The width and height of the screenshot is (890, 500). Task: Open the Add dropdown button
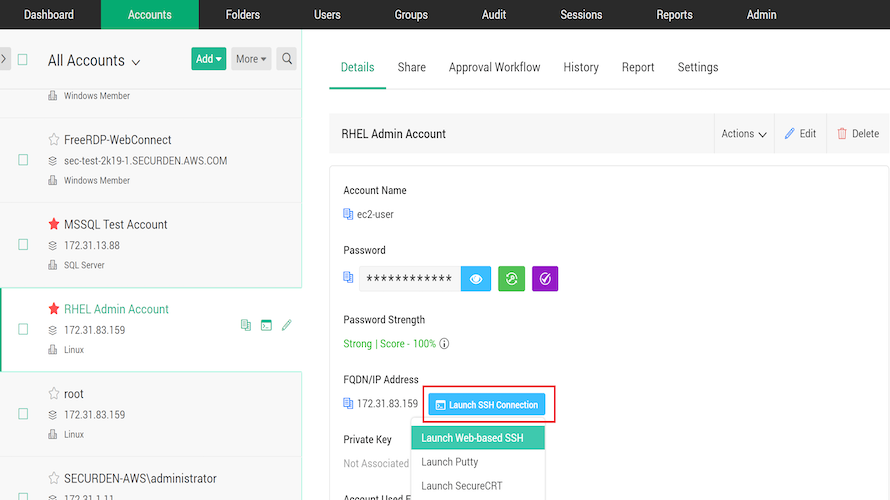pyautogui.click(x=208, y=59)
